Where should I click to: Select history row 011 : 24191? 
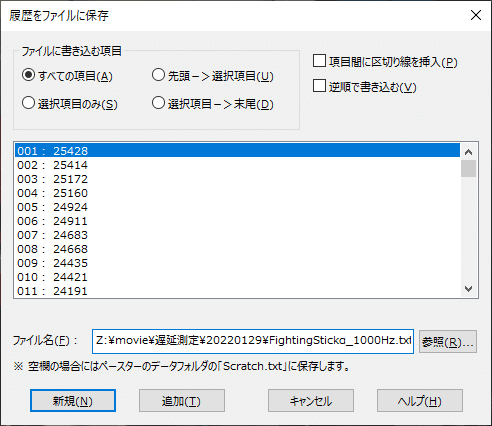237,291
